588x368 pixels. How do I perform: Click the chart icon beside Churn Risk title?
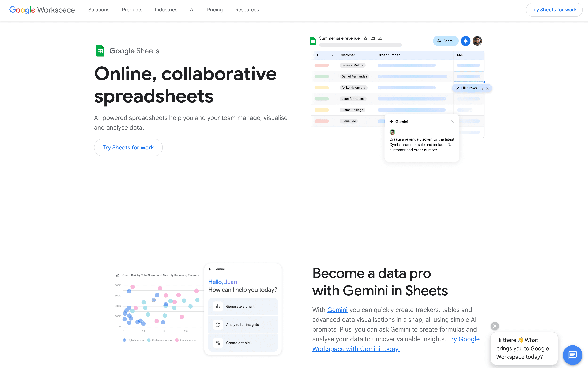(117, 275)
